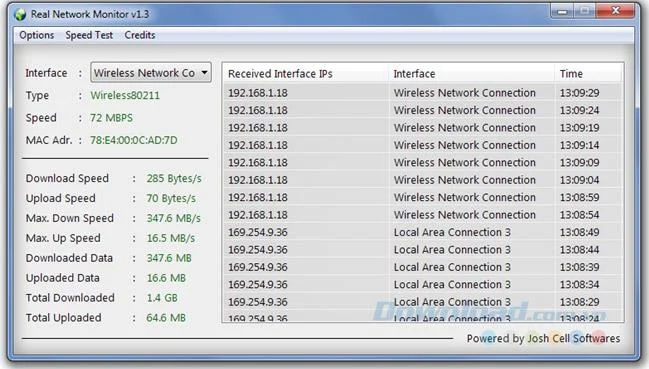649x369 pixels.
Task: Click the Powered by Josh Cell Softwares text
Action: pos(543,338)
